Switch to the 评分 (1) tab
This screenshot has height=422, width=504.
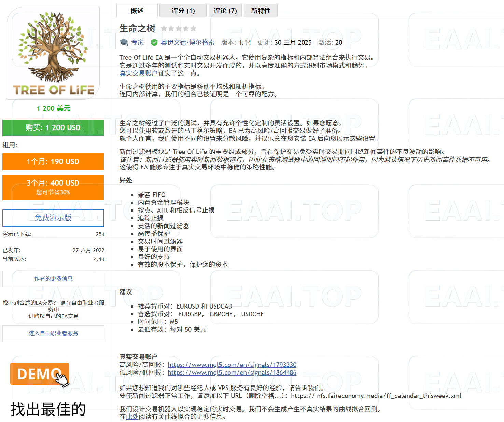tap(183, 10)
